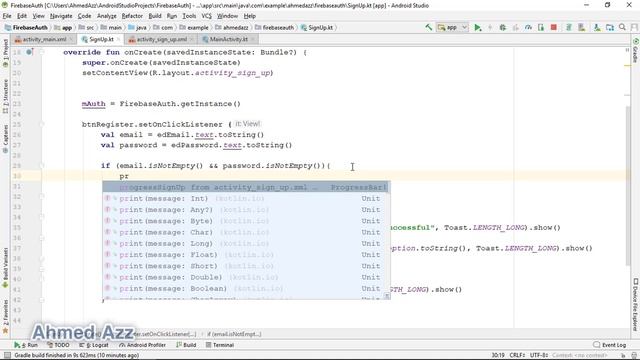
Task: Open the Edit menu
Action: coord(22,16)
